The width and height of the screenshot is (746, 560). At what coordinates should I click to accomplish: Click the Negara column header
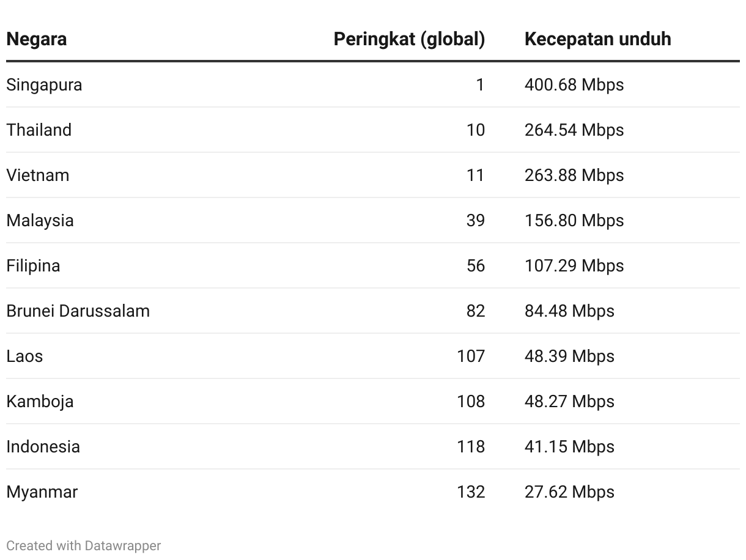point(37,39)
